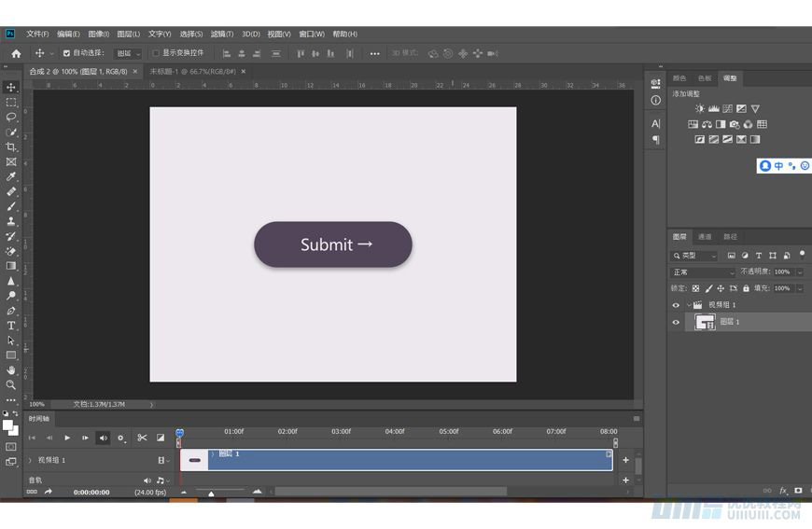Hide the 图层 1 layer with eye icon
Image resolution: width=812 pixels, height=529 pixels.
[676, 322]
